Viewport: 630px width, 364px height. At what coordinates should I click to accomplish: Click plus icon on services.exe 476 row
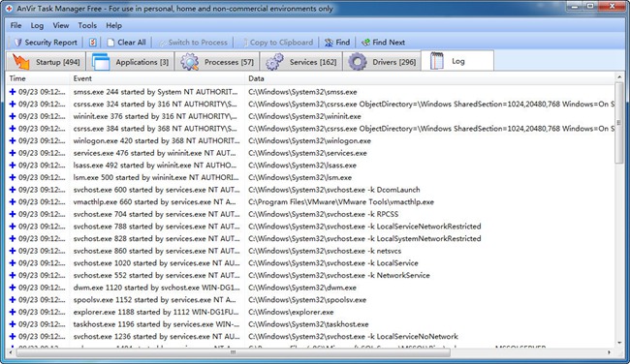tap(13, 153)
